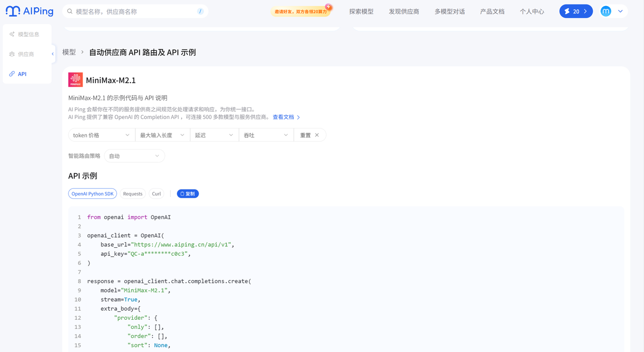644x352 pixels.
Task: Click the base_url string in code
Action: pos(181,245)
